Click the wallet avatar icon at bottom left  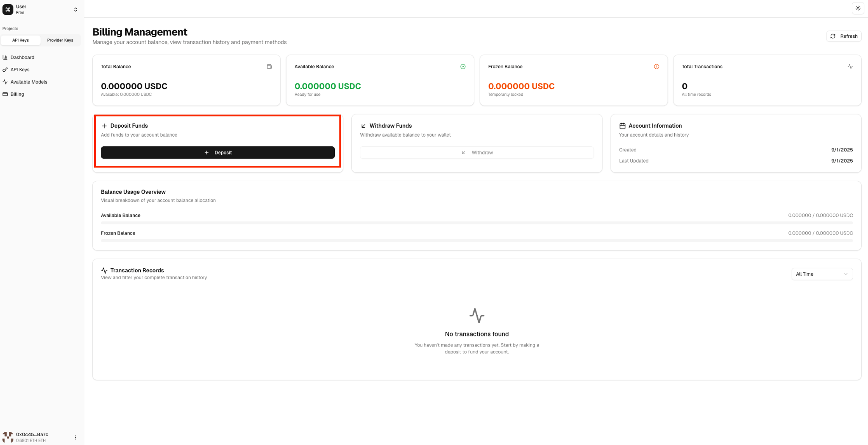point(8,437)
